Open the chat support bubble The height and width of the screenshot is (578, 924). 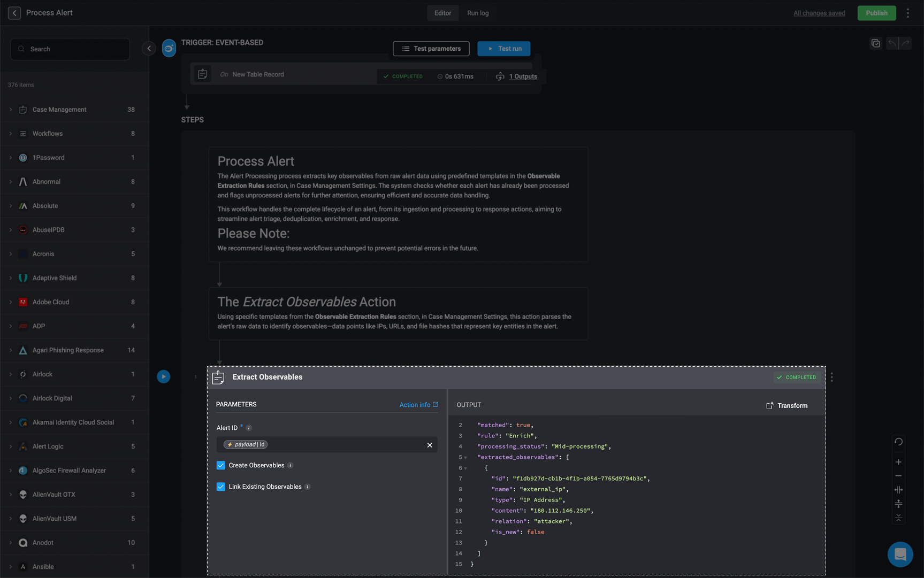click(x=900, y=554)
